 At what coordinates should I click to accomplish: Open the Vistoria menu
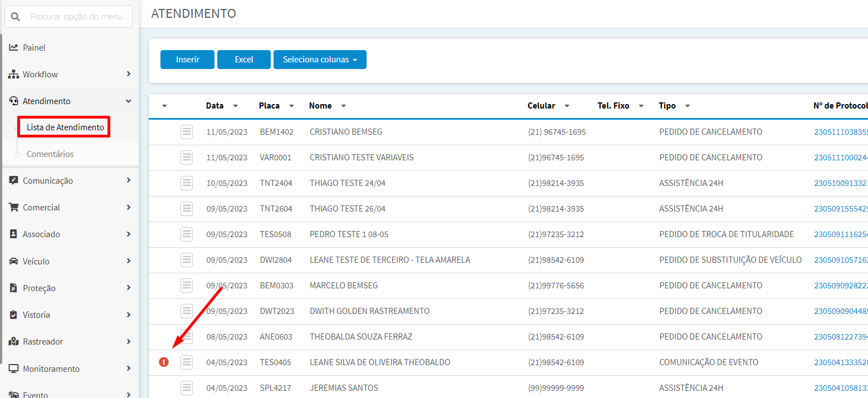(x=70, y=315)
